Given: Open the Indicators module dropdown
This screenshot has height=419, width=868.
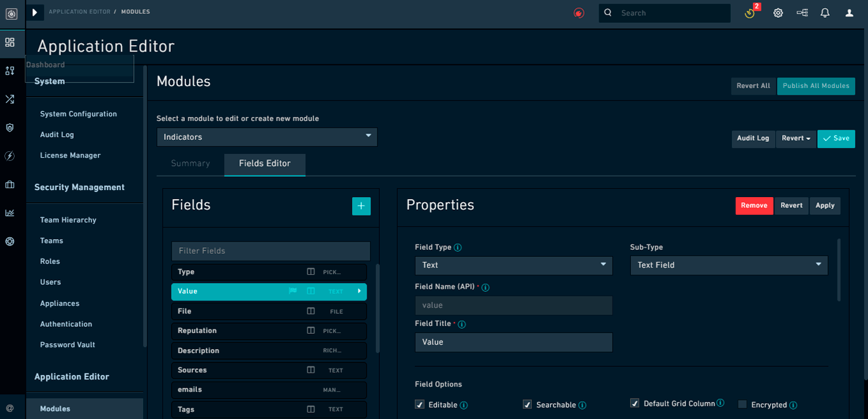Looking at the screenshot, I should coord(267,137).
